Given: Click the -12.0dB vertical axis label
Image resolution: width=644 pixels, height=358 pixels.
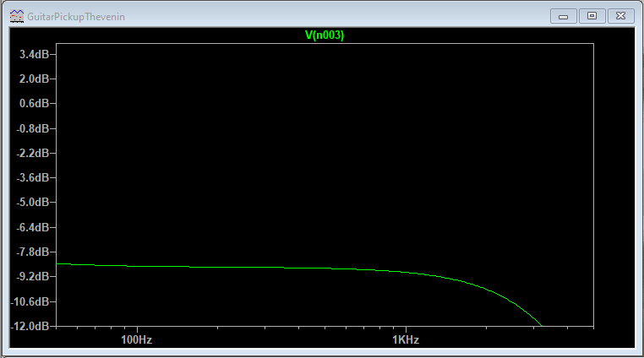Looking at the screenshot, I should coord(30,327).
